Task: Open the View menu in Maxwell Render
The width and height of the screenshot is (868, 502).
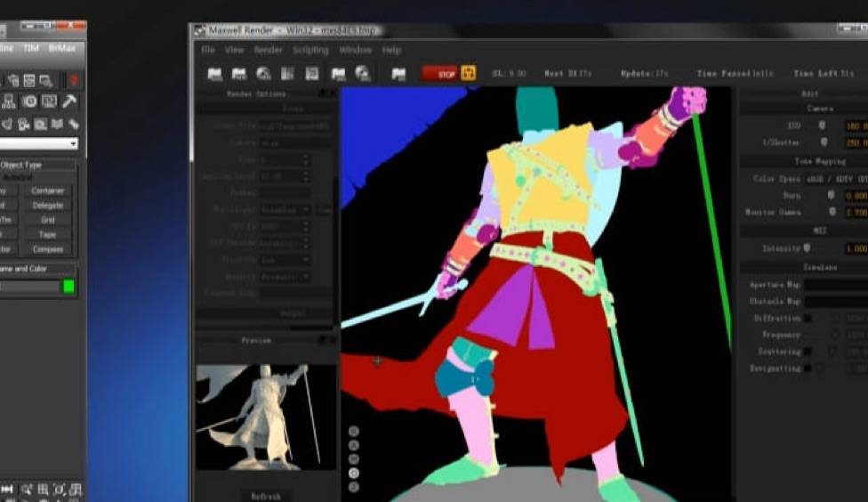Action: pyautogui.click(x=234, y=50)
